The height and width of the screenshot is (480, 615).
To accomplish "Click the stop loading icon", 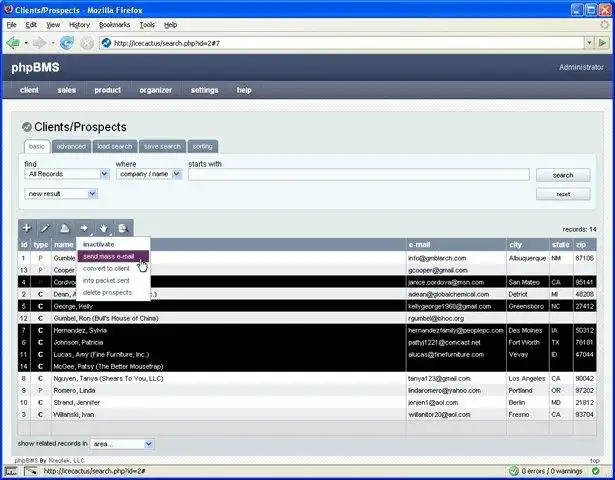I will click(87, 43).
